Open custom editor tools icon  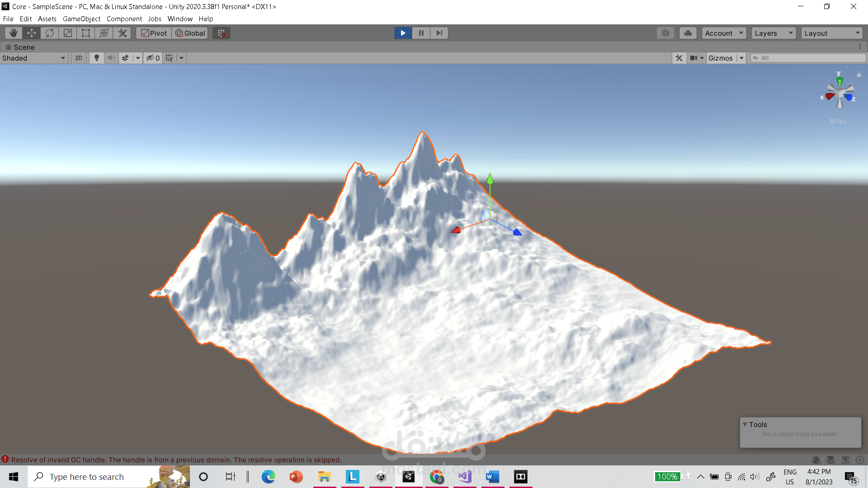coord(123,33)
